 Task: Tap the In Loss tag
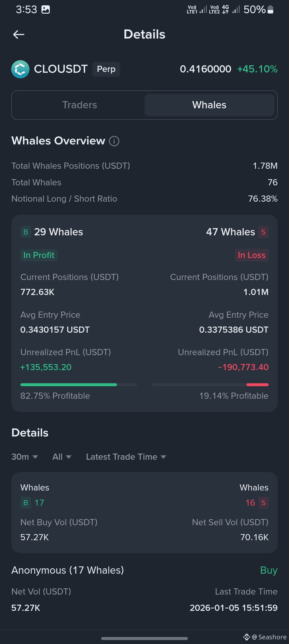(252, 255)
